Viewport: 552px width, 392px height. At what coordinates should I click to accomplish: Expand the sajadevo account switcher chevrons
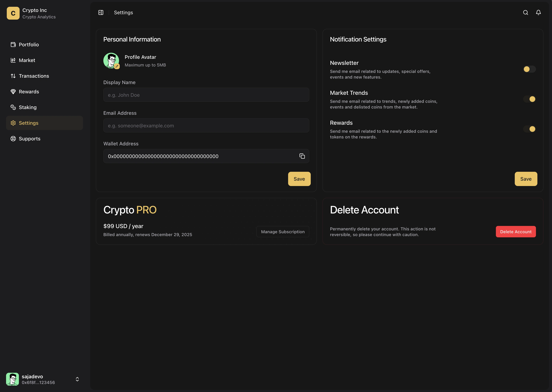(77, 379)
